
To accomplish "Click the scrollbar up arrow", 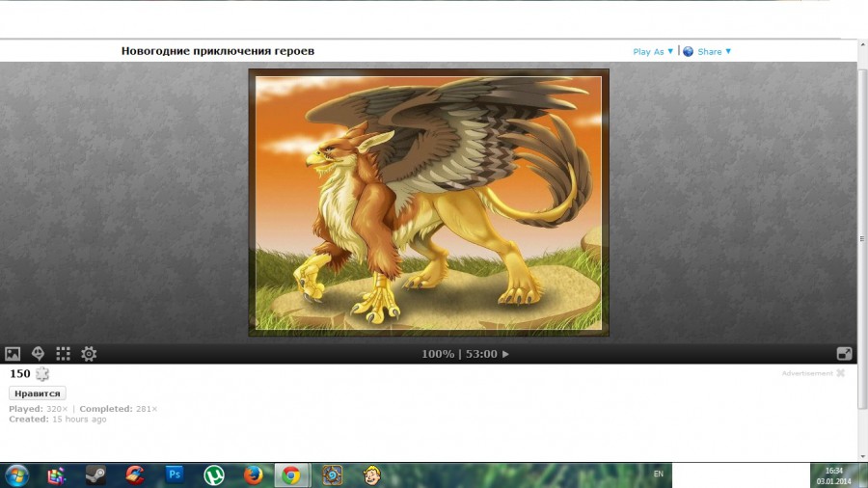I will point(862,44).
